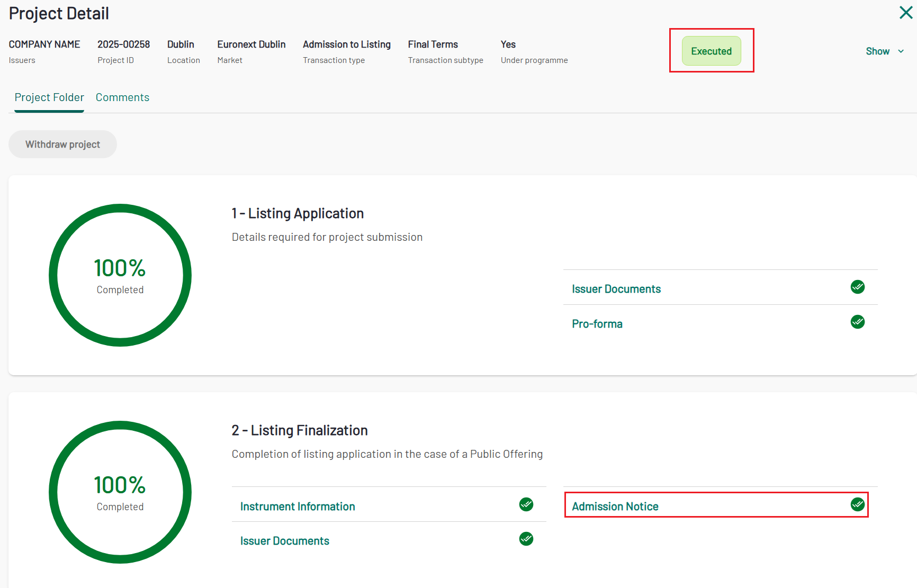Click the Pro-forma completed checkmark icon
The image size is (917, 588).
tap(857, 322)
